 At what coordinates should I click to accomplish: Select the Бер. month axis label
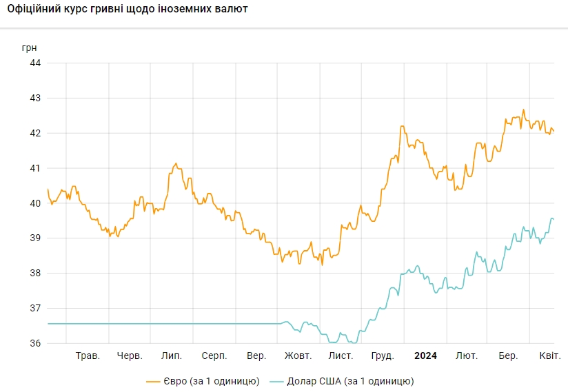[x=508, y=356]
